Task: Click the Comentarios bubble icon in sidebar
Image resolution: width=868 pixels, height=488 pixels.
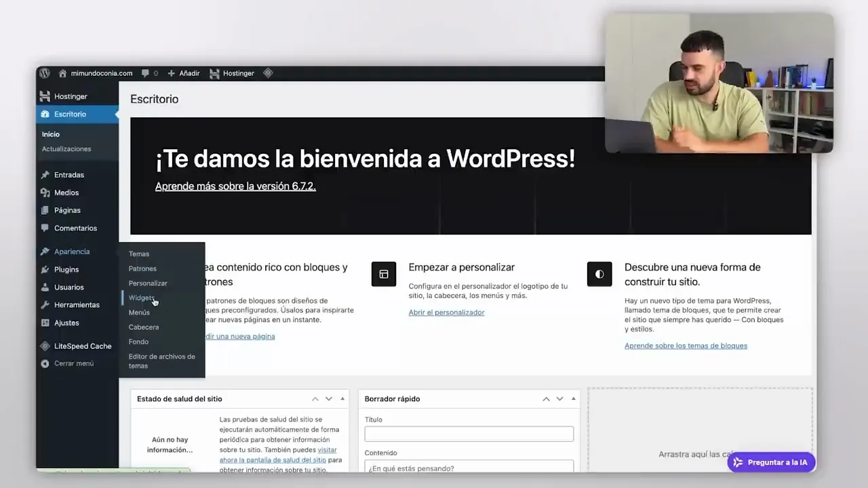Action: coord(45,228)
